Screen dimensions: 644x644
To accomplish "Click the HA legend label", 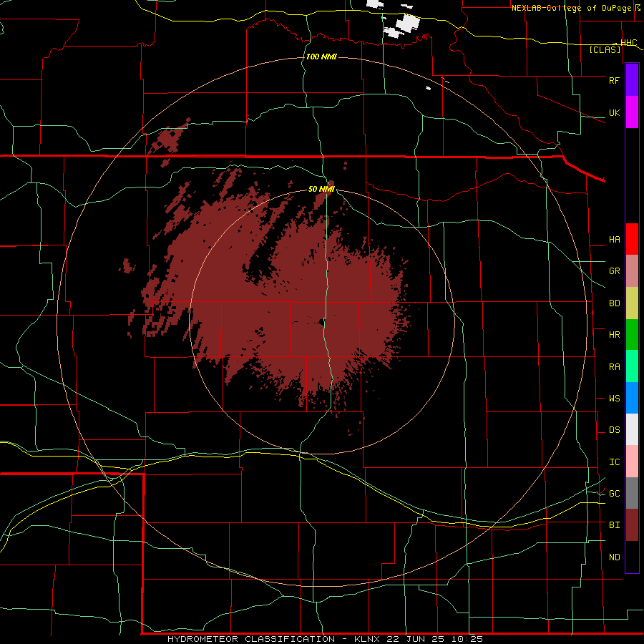I will [614, 240].
